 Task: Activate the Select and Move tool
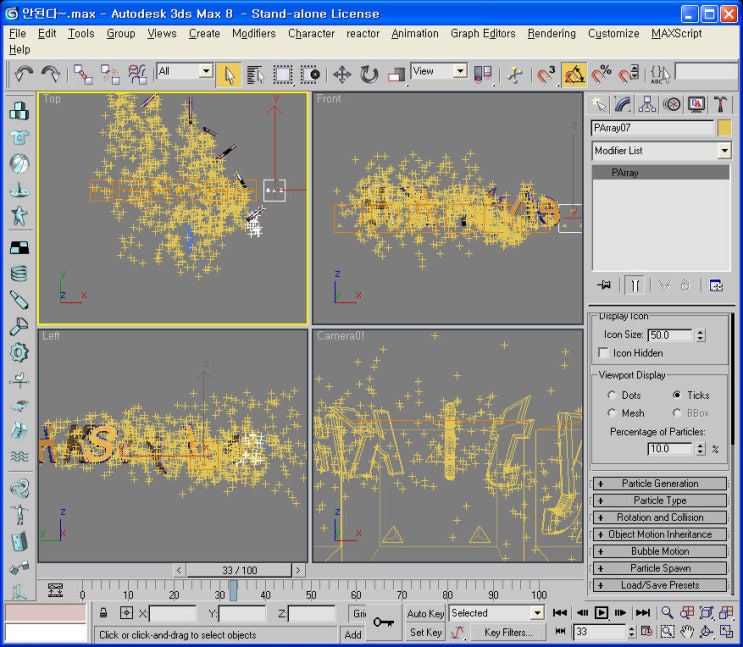pyautogui.click(x=341, y=74)
